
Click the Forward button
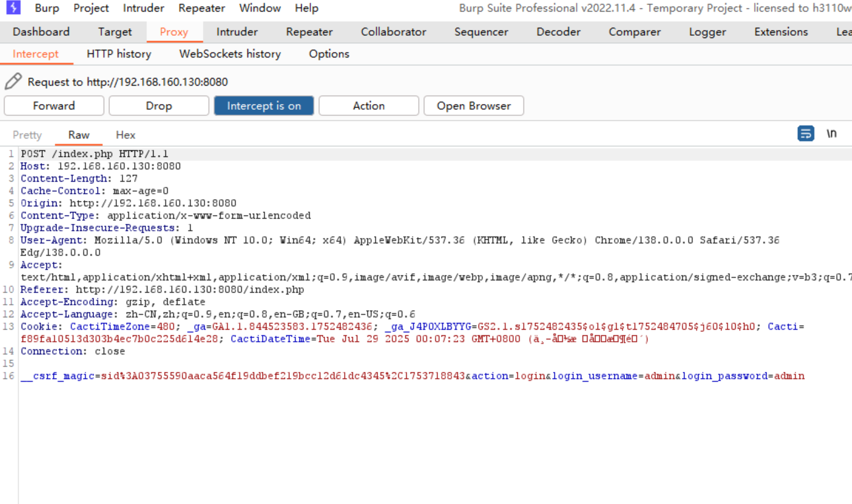(54, 106)
